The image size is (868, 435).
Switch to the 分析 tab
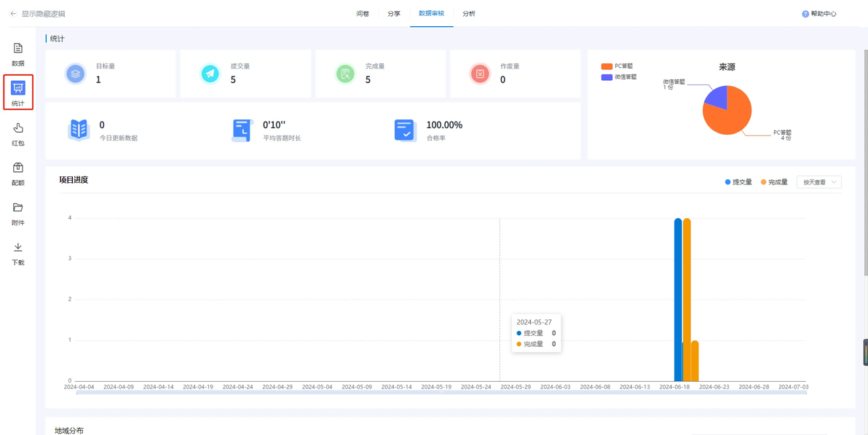(468, 13)
